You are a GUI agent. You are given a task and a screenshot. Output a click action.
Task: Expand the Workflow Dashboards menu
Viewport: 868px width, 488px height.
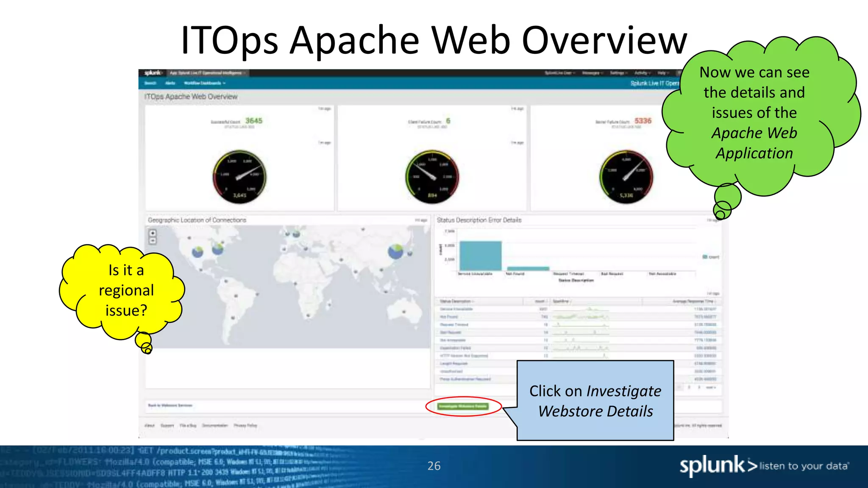pos(205,83)
